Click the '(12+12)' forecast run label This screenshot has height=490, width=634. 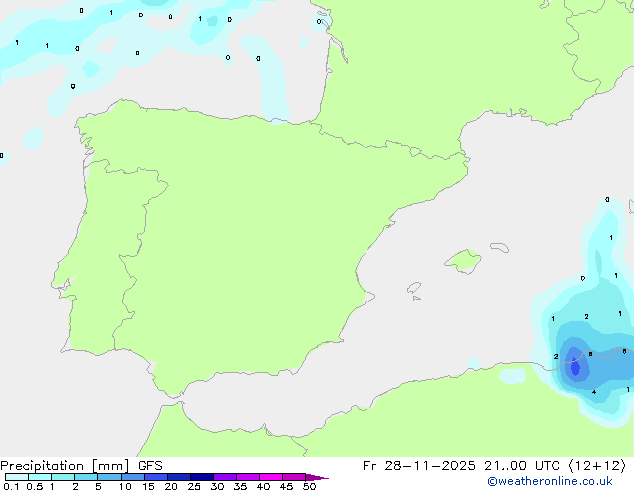597,466
